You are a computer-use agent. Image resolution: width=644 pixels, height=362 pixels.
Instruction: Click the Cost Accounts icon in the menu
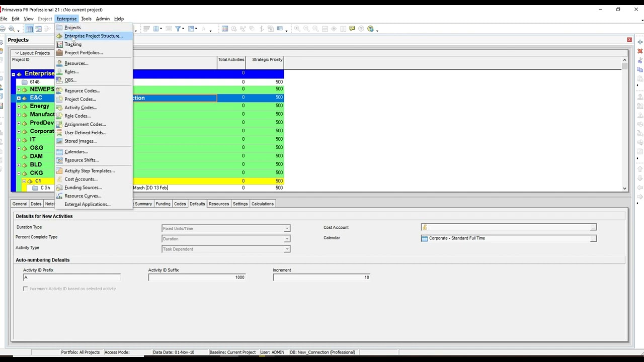tap(59, 179)
